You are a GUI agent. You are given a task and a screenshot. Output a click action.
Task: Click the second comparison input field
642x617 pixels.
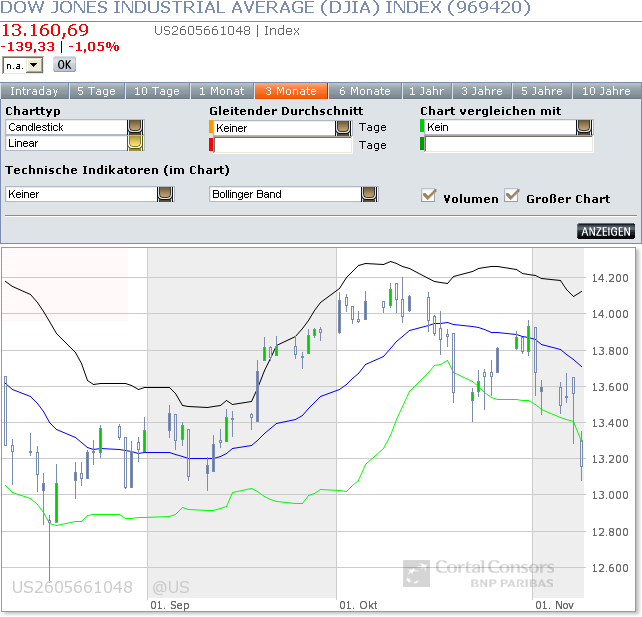coord(509,144)
